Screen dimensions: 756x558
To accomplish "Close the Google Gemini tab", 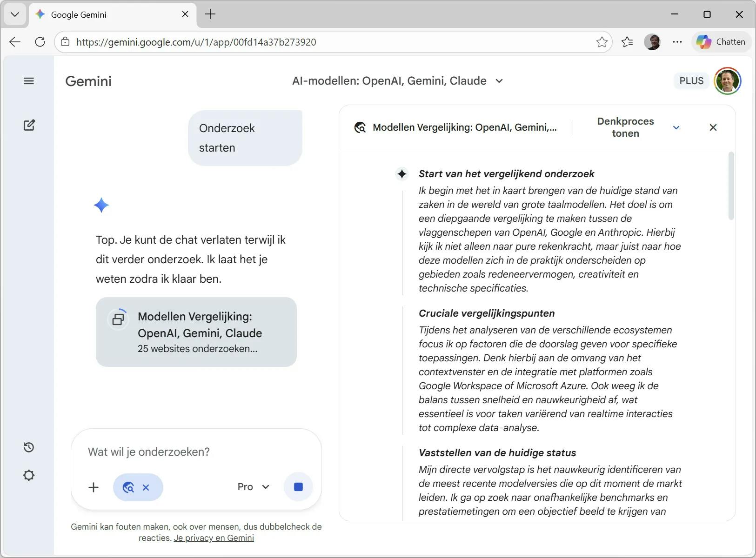I will 185,14.
